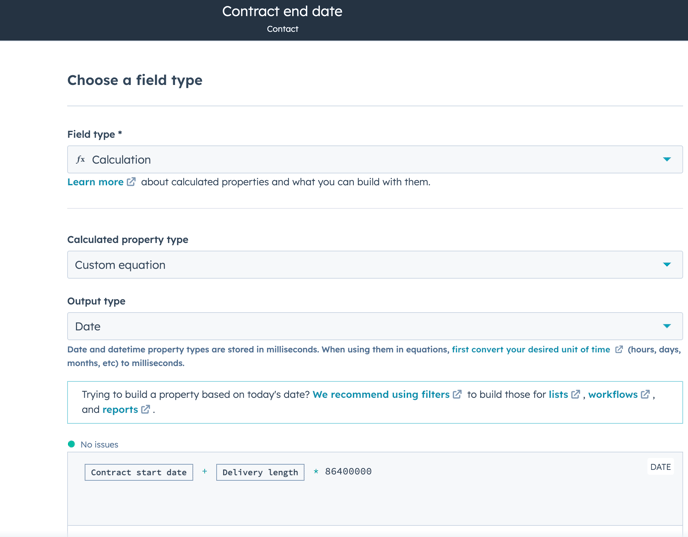Click external icon after 'using filters'
688x537 pixels.
(x=457, y=394)
